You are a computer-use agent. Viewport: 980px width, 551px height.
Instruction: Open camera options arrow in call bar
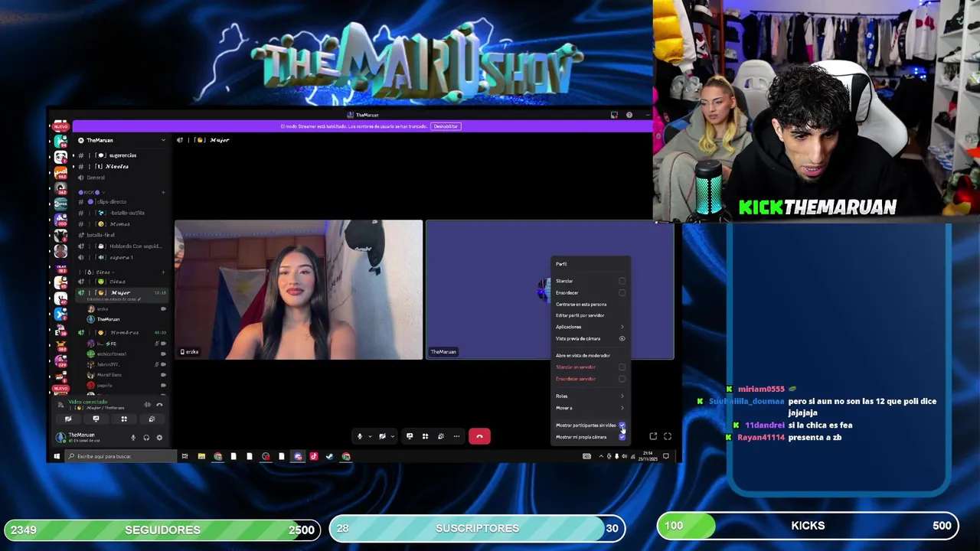(x=392, y=436)
